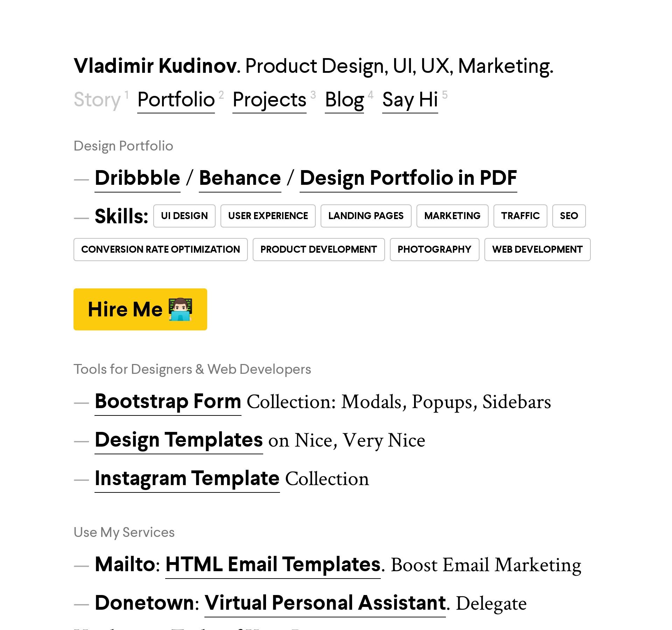Open Design Portfolio in PDF link
The image size is (672, 630).
coord(408,178)
